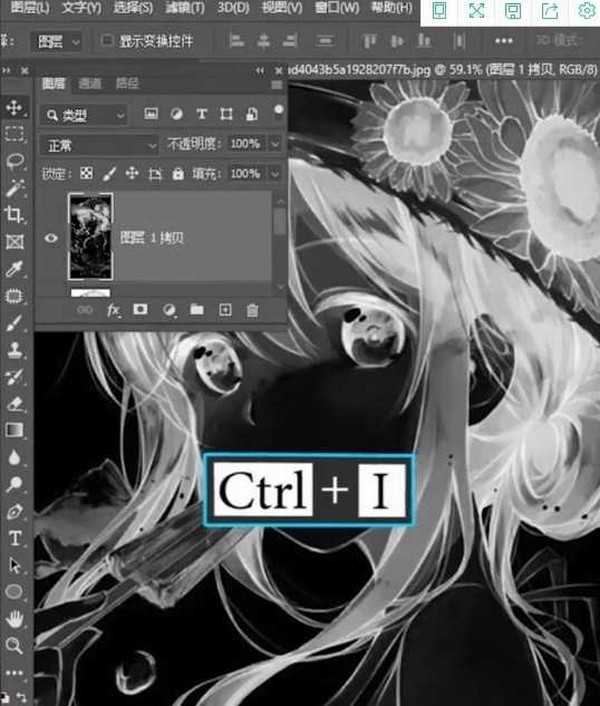The width and height of the screenshot is (600, 706).
Task: Open the 滤镜(T) menu
Action: (x=184, y=8)
